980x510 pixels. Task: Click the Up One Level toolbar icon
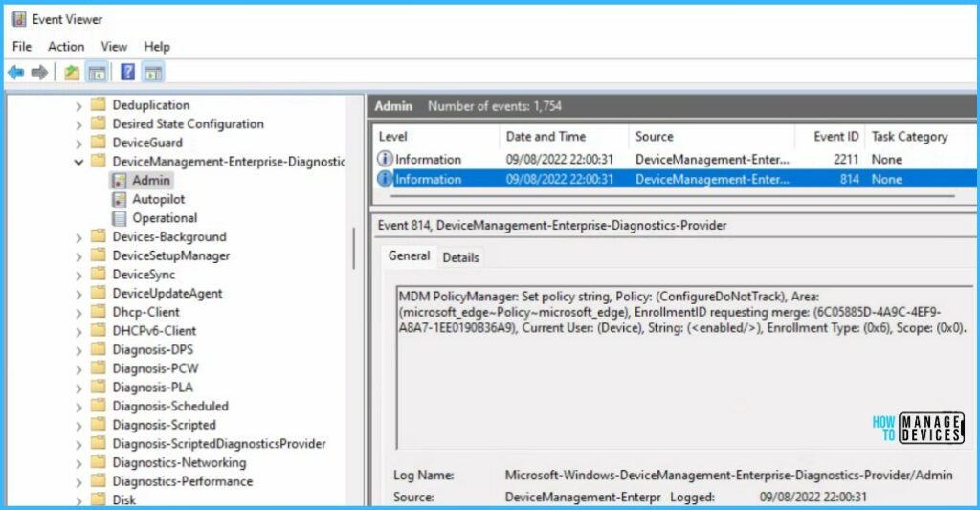[72, 73]
